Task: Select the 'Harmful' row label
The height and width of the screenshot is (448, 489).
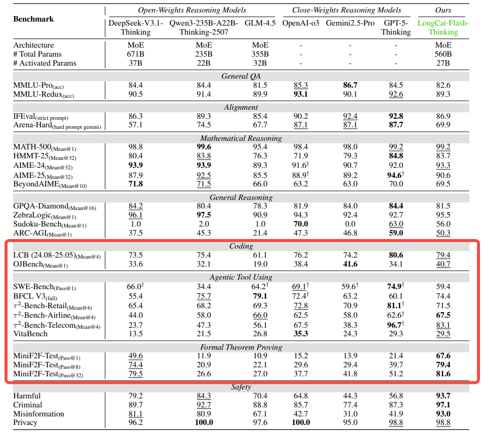Action: [27, 396]
